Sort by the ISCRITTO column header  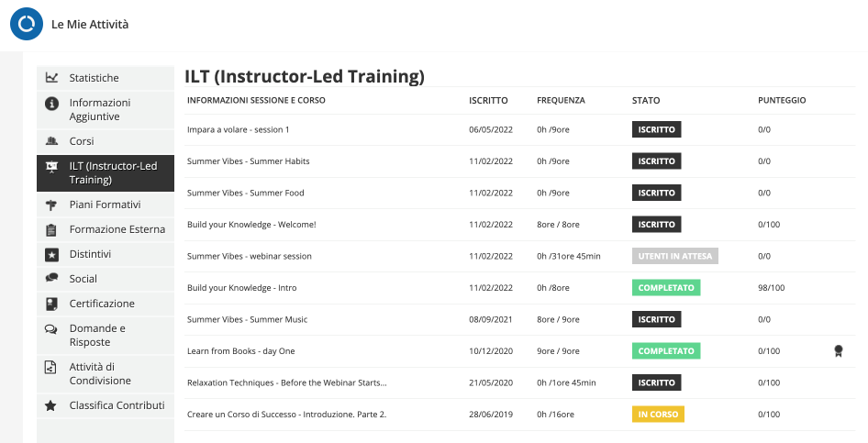pyautogui.click(x=488, y=100)
